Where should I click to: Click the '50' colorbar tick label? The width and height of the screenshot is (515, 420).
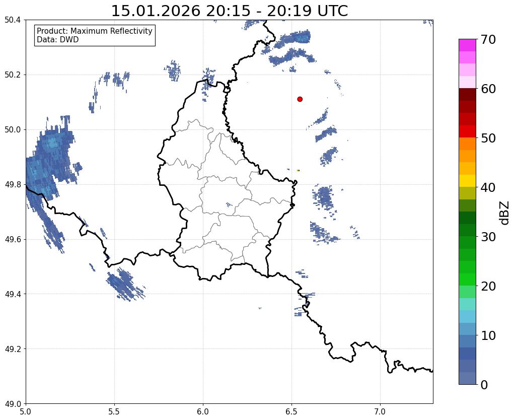(x=488, y=138)
